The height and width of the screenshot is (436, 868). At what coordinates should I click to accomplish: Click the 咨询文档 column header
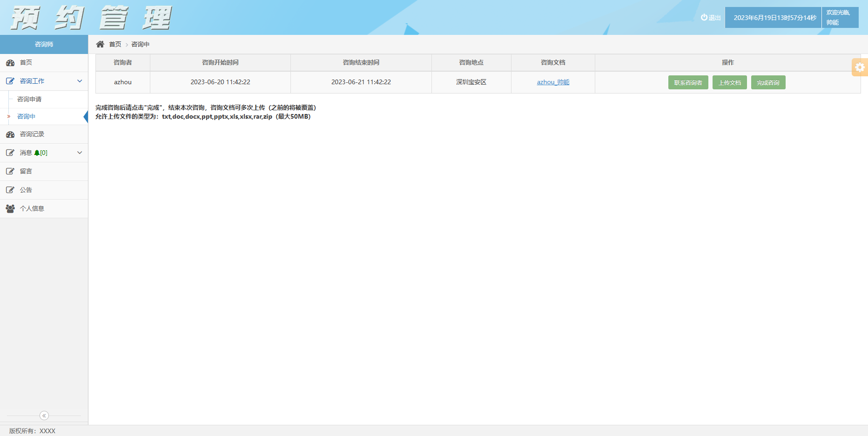553,62
